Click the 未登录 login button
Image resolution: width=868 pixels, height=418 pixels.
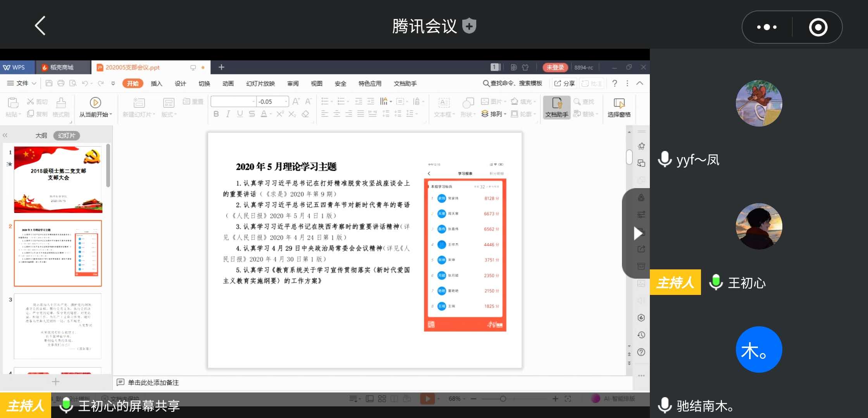[555, 67]
